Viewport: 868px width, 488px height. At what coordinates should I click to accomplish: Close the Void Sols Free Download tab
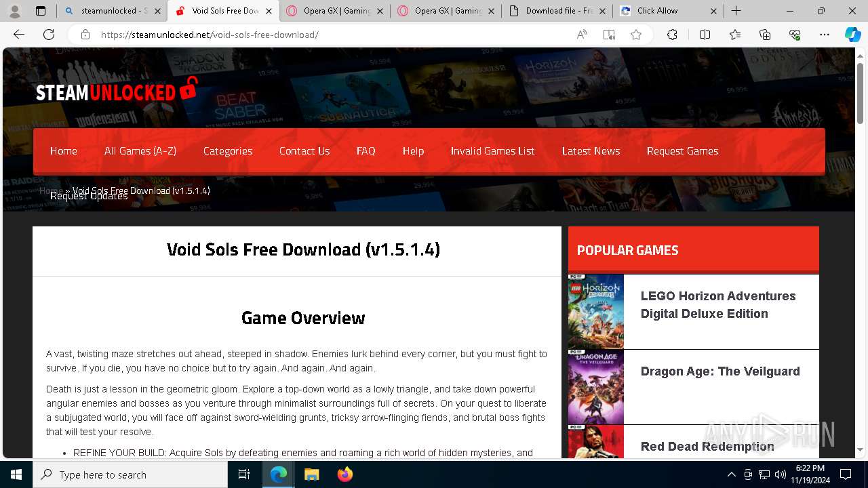point(269,11)
